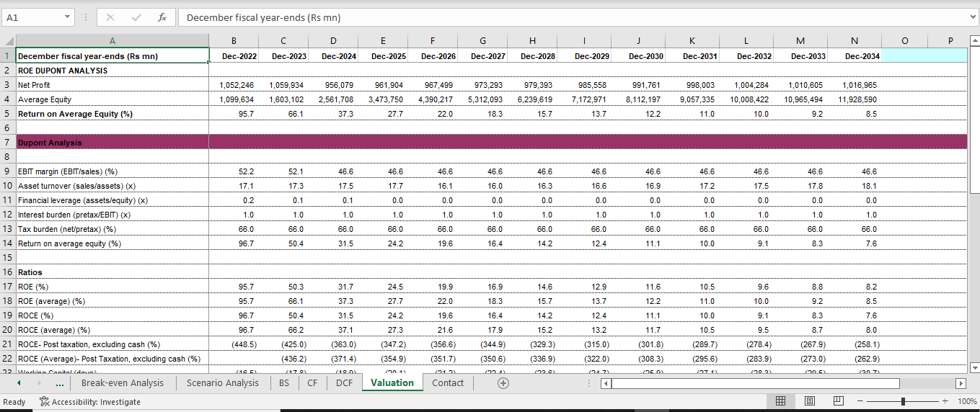This screenshot has height=412, width=980.
Task: Select the 'Dupont Analysis' header cell
Action: pyautogui.click(x=112, y=143)
